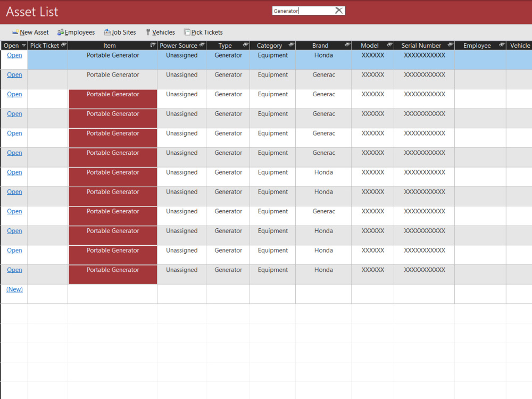Viewport: 532px width, 399px height.
Task: Open the Category column filter dropdown
Action: (291, 45)
